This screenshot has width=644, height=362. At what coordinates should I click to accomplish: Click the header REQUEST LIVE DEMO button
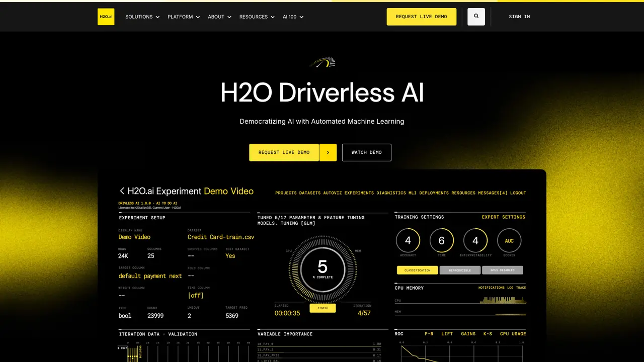422,17
